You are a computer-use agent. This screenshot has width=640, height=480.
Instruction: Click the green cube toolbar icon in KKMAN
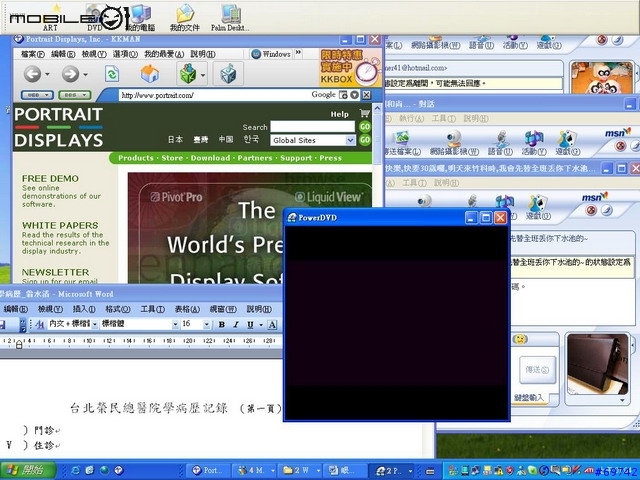tap(188, 74)
